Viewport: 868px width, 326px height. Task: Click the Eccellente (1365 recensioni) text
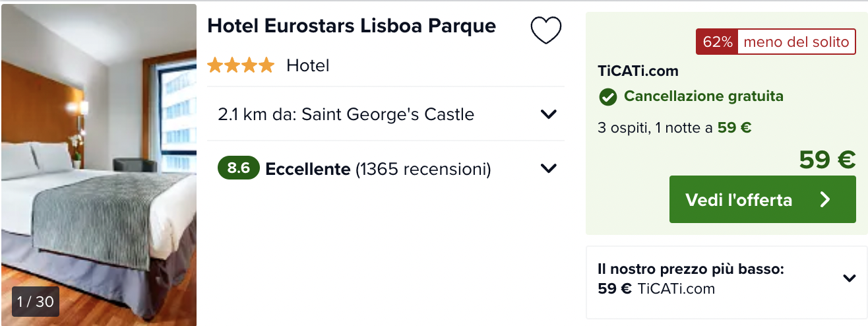(378, 170)
